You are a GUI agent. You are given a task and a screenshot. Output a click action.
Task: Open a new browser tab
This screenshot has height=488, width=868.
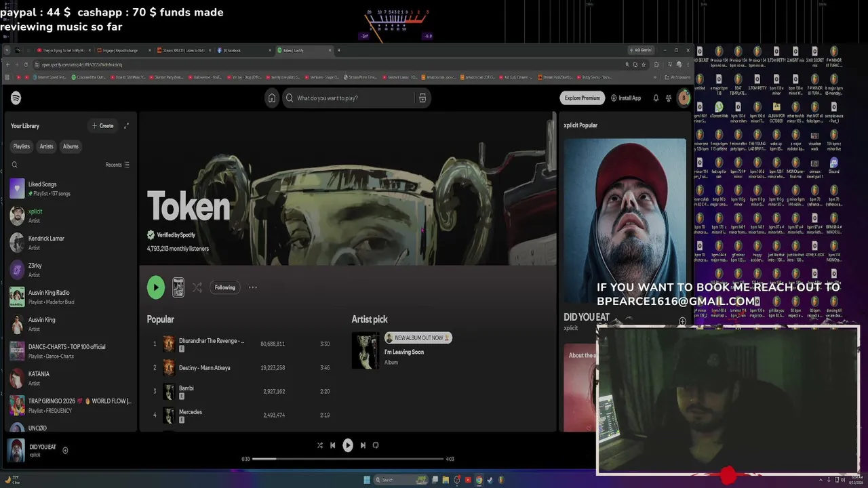[x=339, y=50]
